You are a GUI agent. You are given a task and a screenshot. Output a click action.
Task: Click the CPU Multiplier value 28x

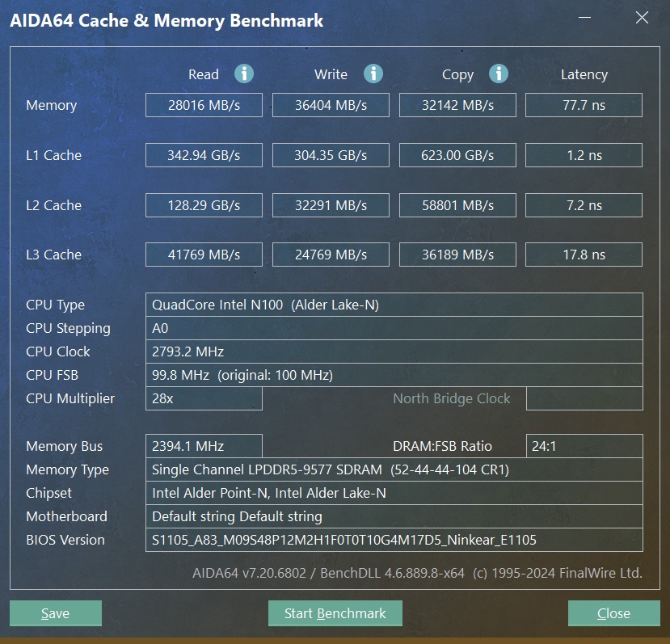click(x=204, y=398)
